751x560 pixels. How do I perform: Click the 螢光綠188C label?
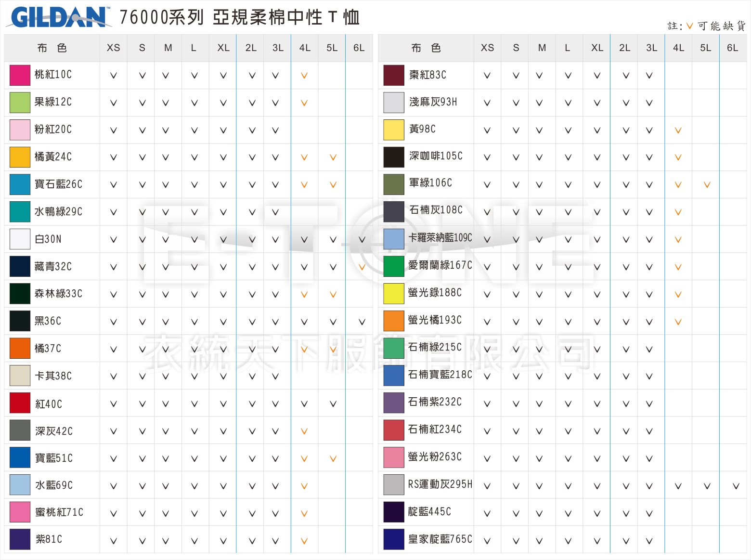point(435,292)
